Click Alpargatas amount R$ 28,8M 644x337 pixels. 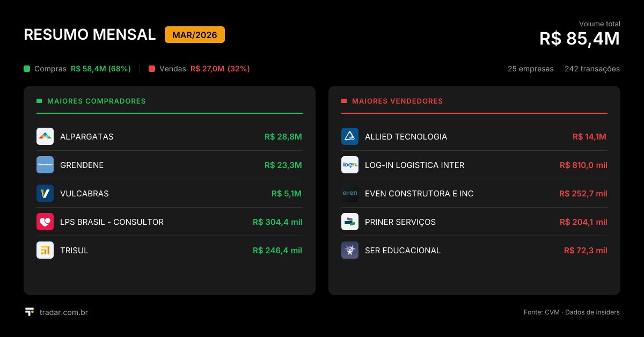283,136
